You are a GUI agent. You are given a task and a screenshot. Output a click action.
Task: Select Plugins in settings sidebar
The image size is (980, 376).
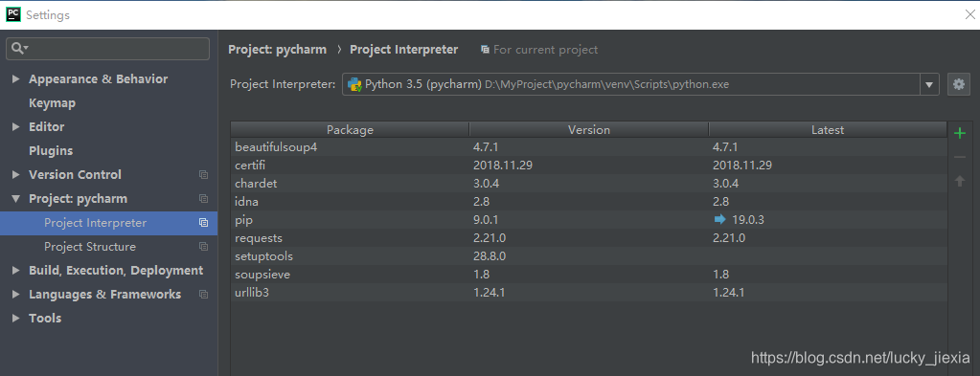[51, 151]
